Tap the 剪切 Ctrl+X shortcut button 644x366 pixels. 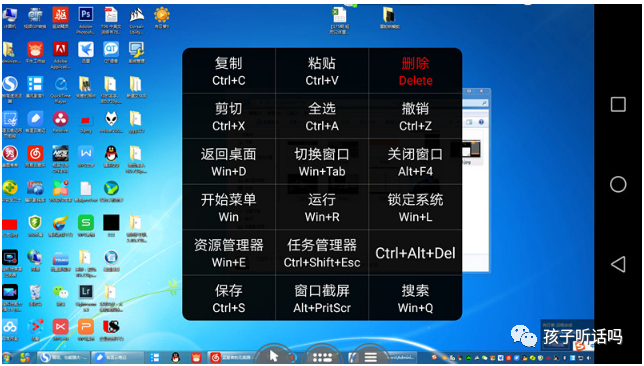pos(229,116)
